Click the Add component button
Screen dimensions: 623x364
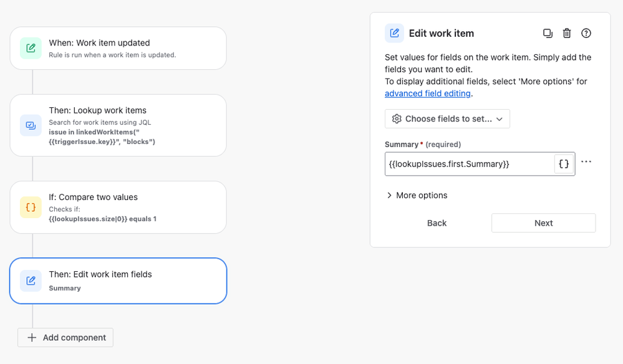tap(65, 337)
